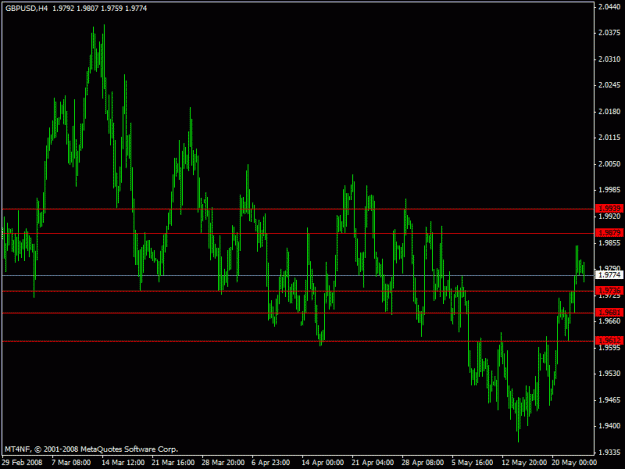Click the GBPUSD,H4 chart title text
Image resolution: width=625 pixels, height=469 pixels.
click(26, 8)
